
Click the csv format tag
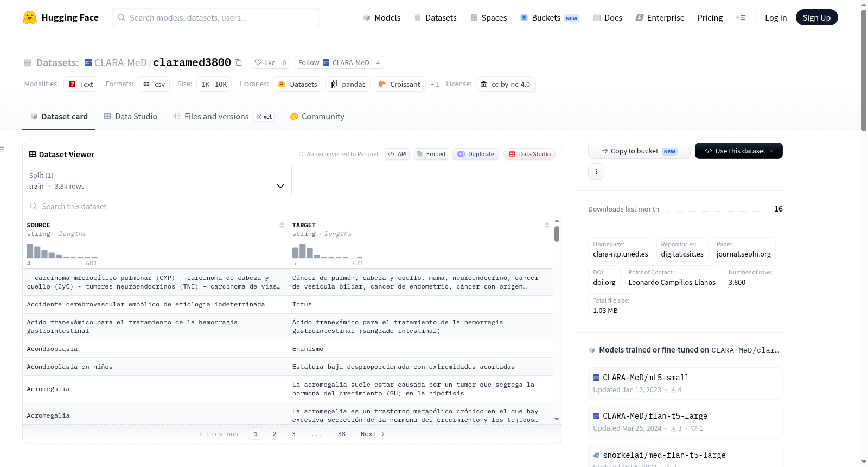[154, 84]
